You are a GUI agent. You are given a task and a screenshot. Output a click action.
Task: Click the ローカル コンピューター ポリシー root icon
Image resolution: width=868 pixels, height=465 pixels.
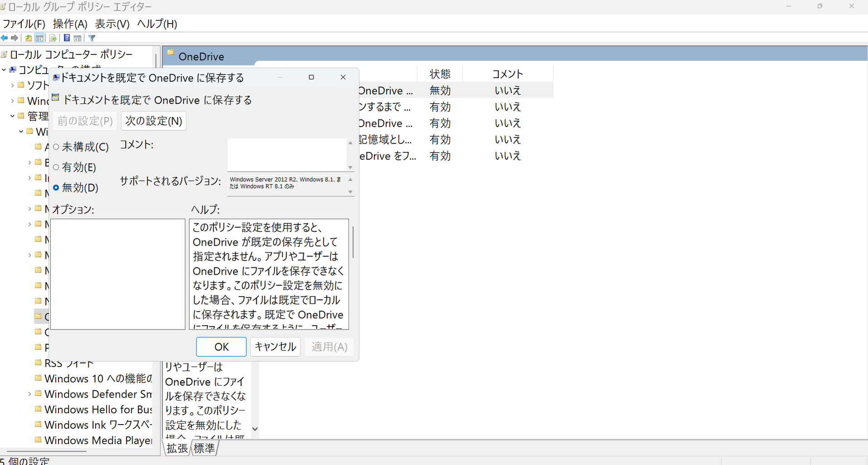point(4,55)
